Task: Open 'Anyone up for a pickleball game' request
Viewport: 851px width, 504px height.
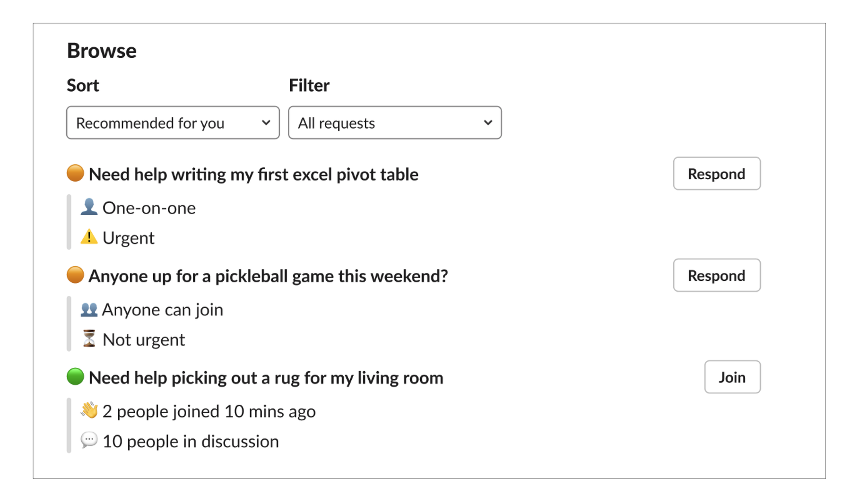Action: pos(268,276)
